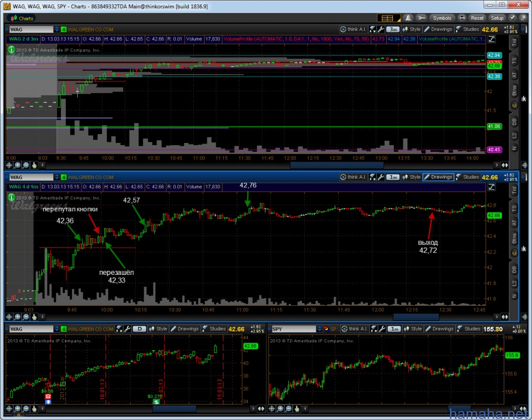Open settings wrench on SPY chart
The height and width of the screenshot is (420, 532).
(382, 329)
